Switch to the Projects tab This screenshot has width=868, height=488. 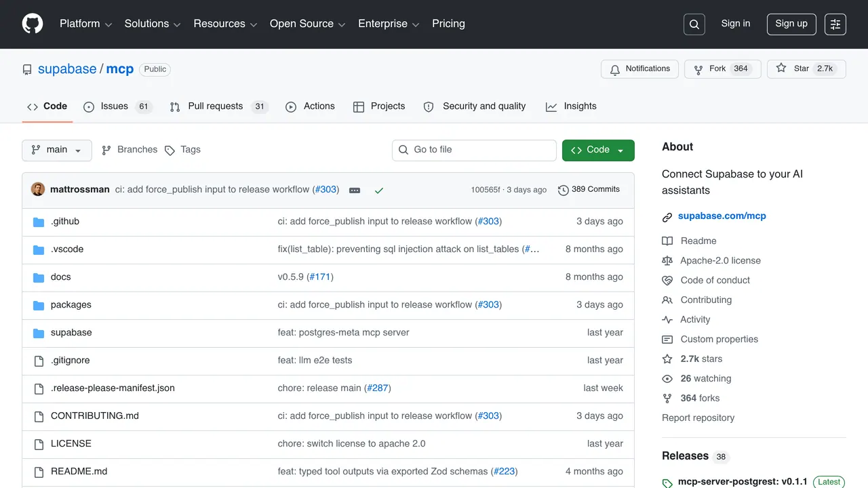tap(379, 106)
